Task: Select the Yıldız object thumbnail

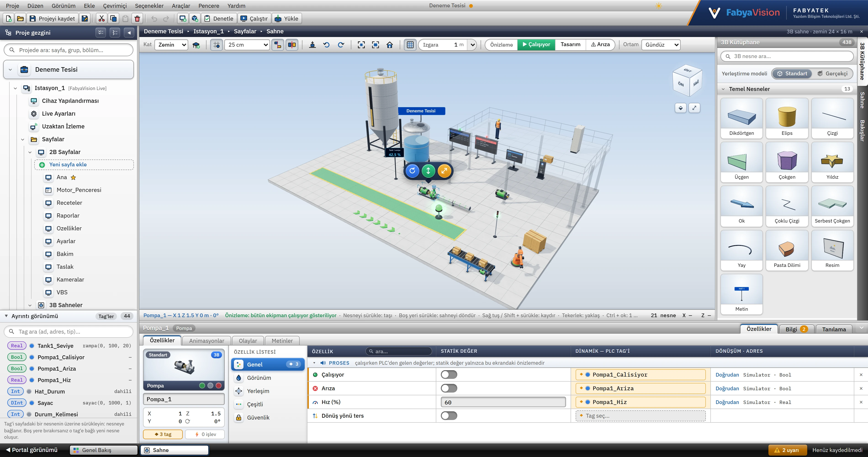Action: [x=832, y=162]
